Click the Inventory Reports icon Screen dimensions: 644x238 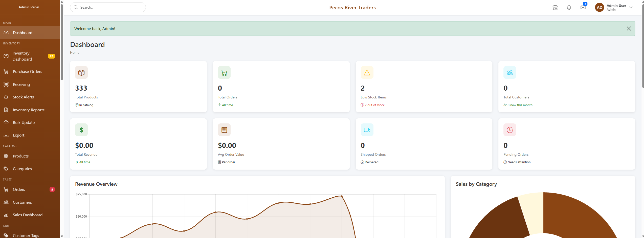click(6, 110)
